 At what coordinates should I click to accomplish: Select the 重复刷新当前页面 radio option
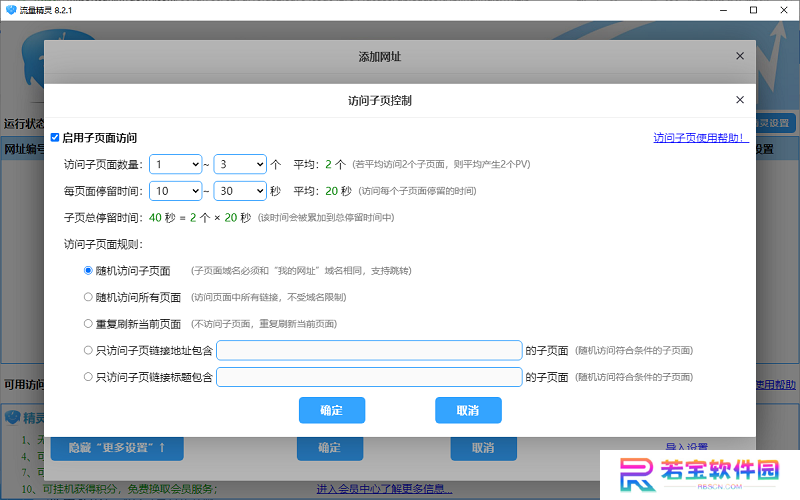pos(88,323)
